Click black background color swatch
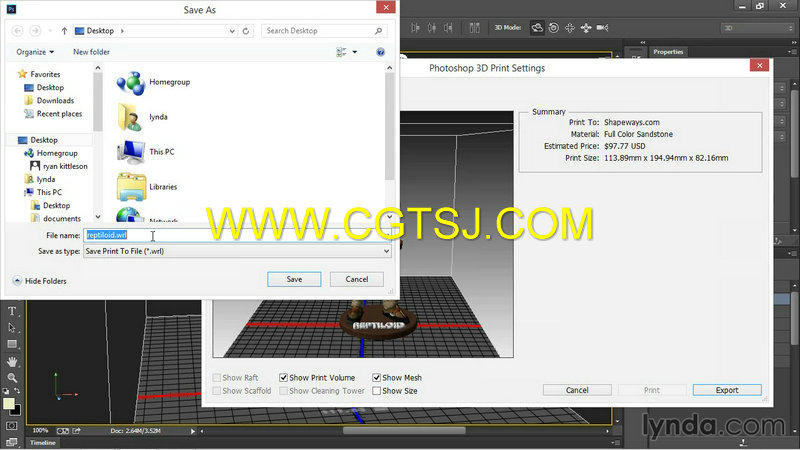 17,411
